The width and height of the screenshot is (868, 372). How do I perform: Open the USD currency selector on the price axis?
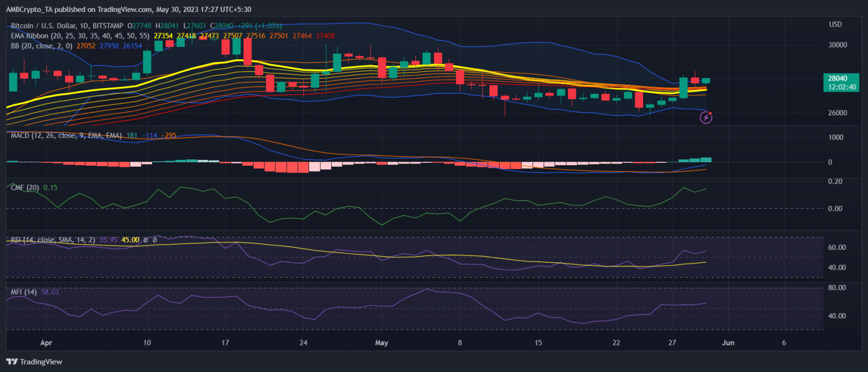click(x=835, y=24)
